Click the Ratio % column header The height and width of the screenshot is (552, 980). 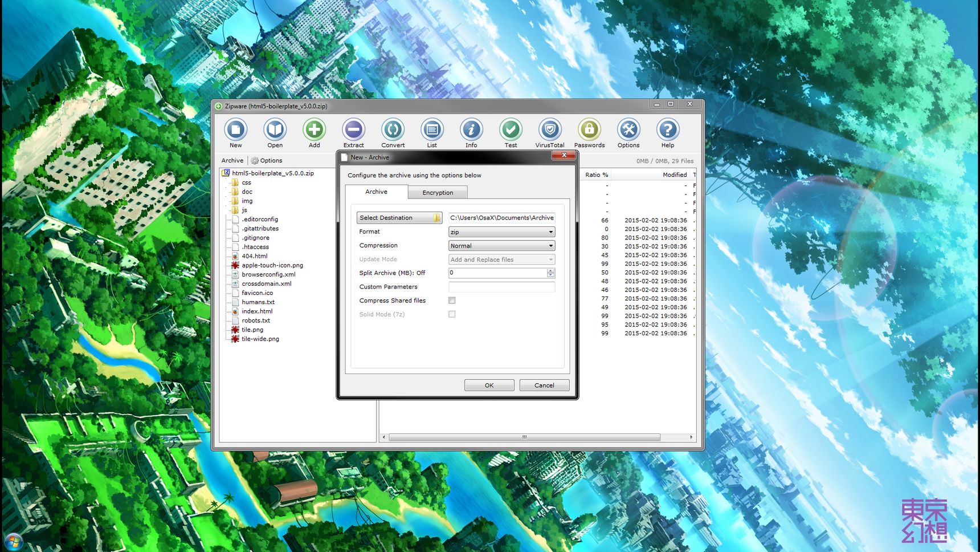[x=596, y=175]
